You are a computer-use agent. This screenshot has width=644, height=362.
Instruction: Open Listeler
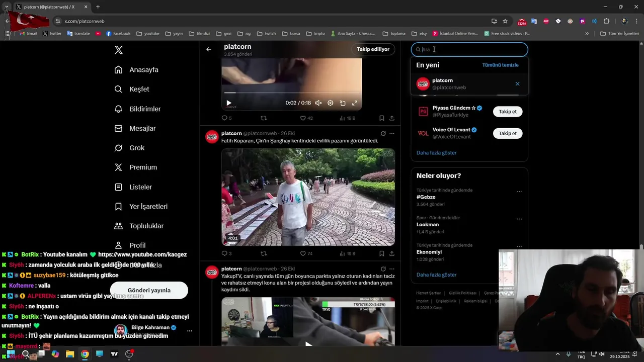(x=133, y=187)
